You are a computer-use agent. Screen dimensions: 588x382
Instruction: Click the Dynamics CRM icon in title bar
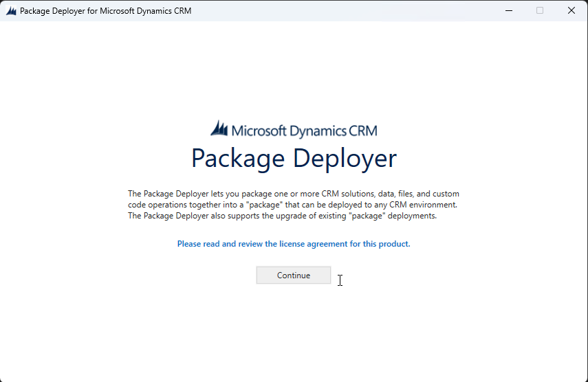pos(11,11)
